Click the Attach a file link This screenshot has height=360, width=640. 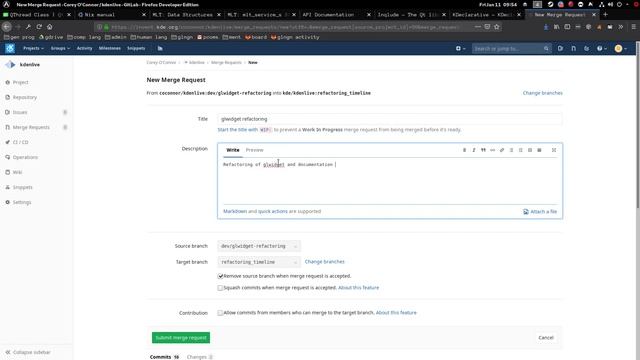(540, 211)
